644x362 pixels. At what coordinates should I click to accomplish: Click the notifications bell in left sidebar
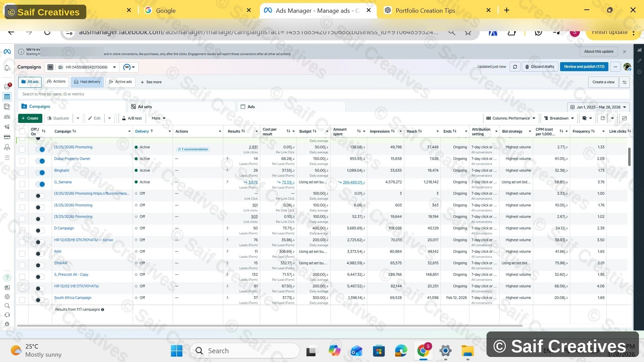tap(7, 68)
